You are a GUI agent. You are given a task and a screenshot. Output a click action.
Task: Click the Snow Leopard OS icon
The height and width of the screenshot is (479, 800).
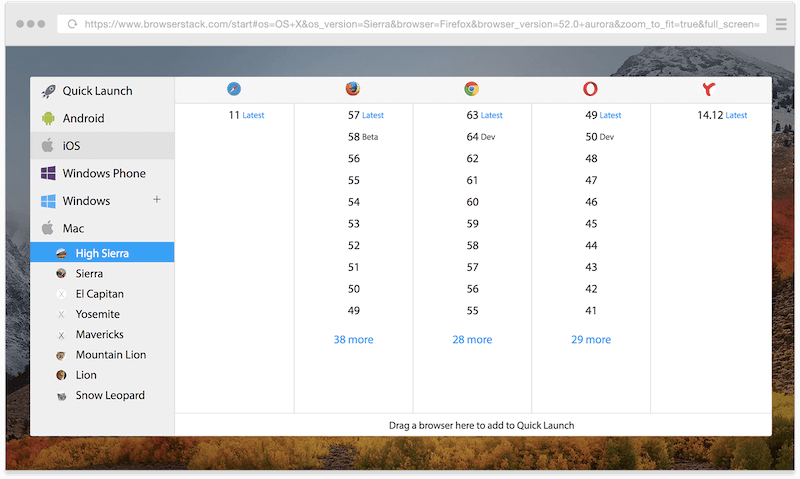click(61, 396)
